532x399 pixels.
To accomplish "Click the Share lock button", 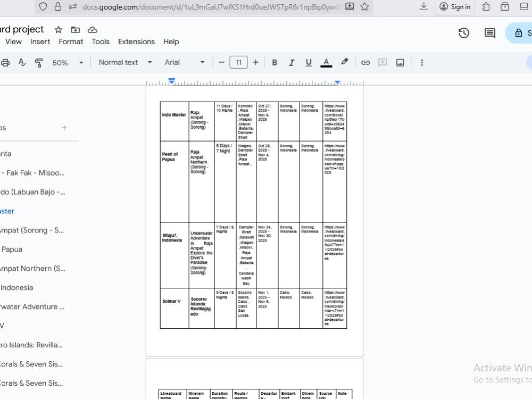I will tap(519, 33).
